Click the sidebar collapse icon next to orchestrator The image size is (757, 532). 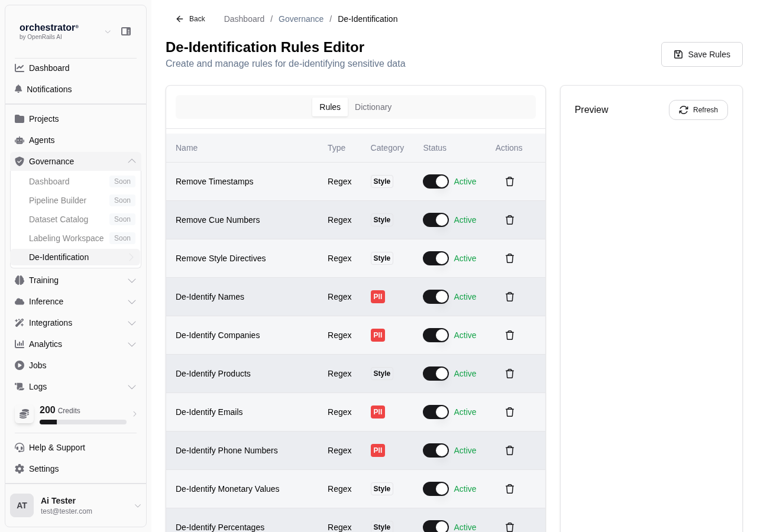[x=126, y=31]
